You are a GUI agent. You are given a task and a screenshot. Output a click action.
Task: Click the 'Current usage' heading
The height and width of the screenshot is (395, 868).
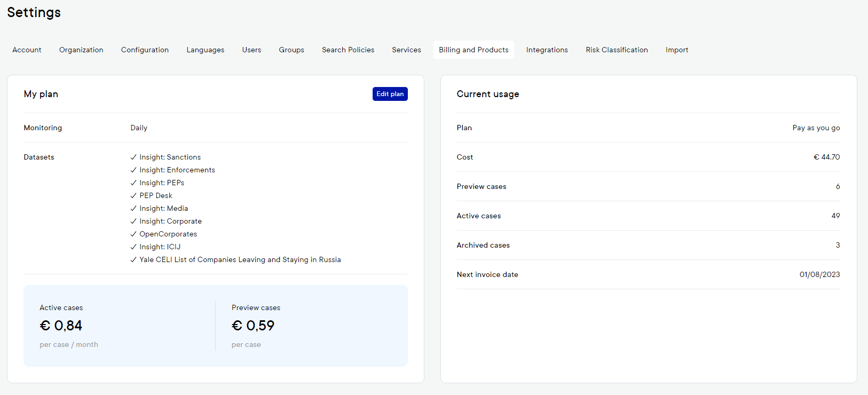pyautogui.click(x=488, y=94)
